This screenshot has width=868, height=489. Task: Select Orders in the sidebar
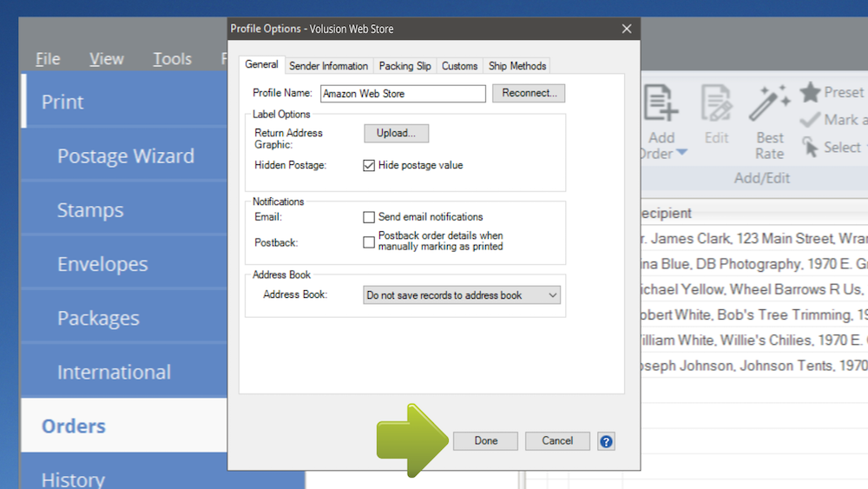[x=124, y=426]
